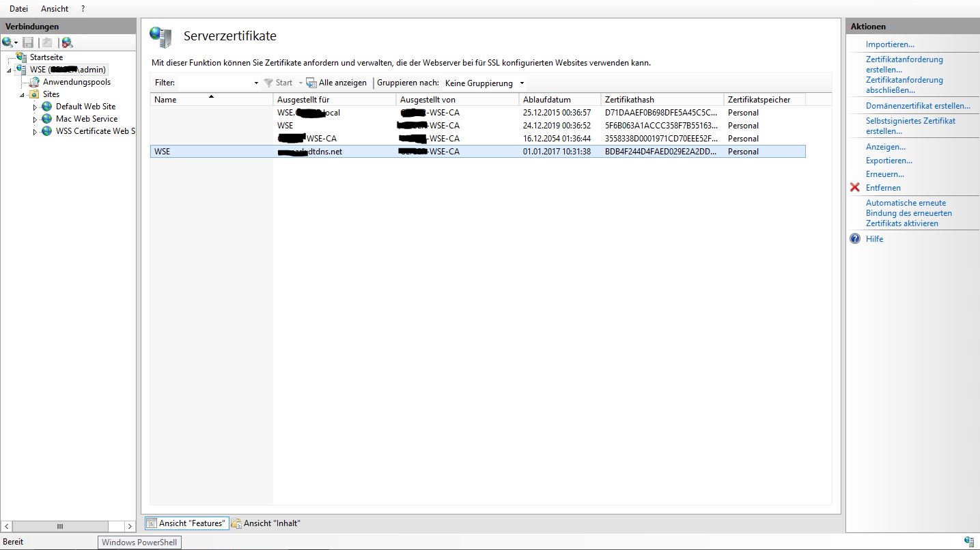
Task: Click the status bar network icon
Action: coord(969,541)
